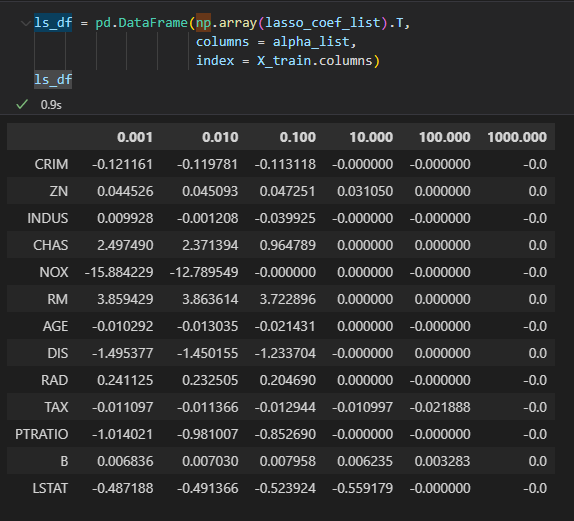Click the cell value -1.495377
The image size is (574, 521).
click(122, 353)
